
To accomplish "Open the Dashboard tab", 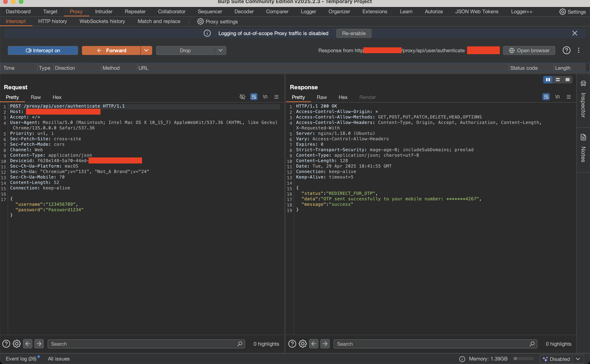I will 18,11.
